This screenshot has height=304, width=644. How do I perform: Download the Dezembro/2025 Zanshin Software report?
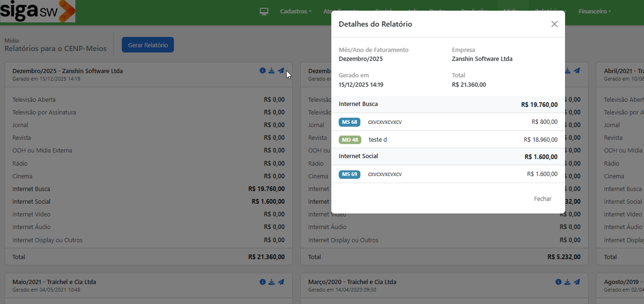[272, 71]
